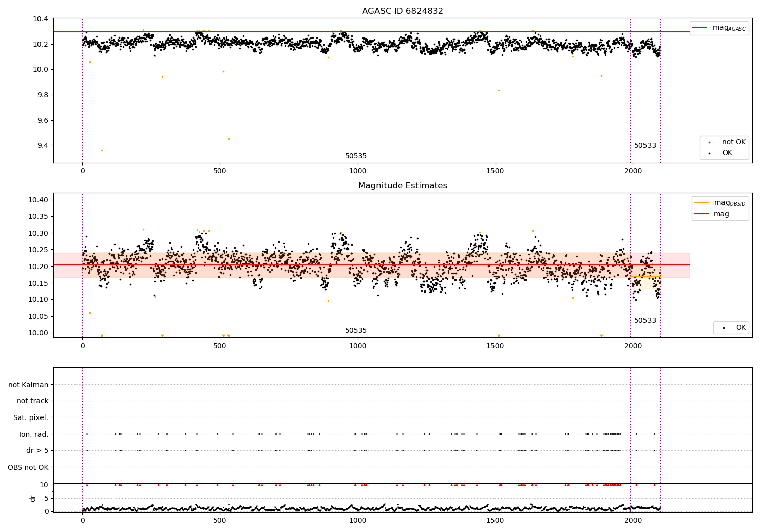Click the 10.4 y-axis tick in top plot
This screenshot has width=760, height=532.
tap(41, 19)
